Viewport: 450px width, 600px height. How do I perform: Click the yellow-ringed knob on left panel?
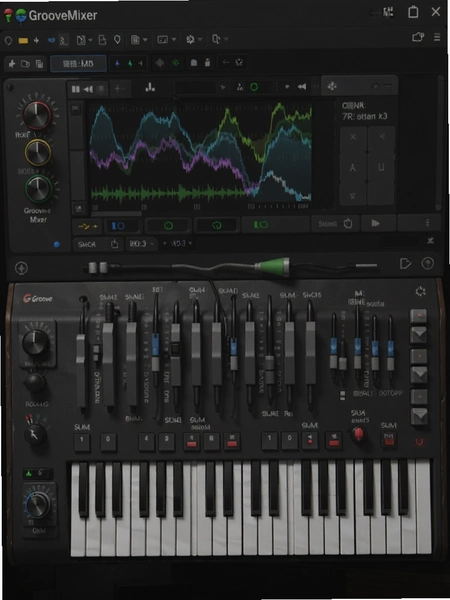coord(38,152)
